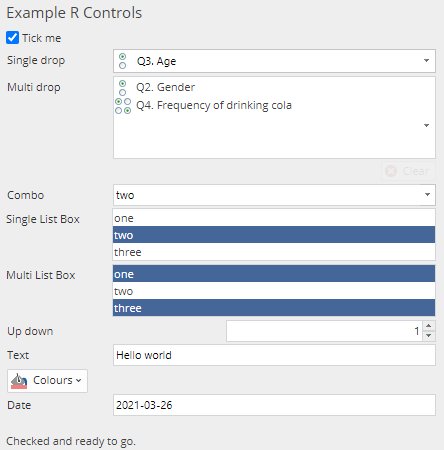Viewport: 444px width, 450px height.
Task: Expand the Multi drop list arrow
Action: (426, 126)
